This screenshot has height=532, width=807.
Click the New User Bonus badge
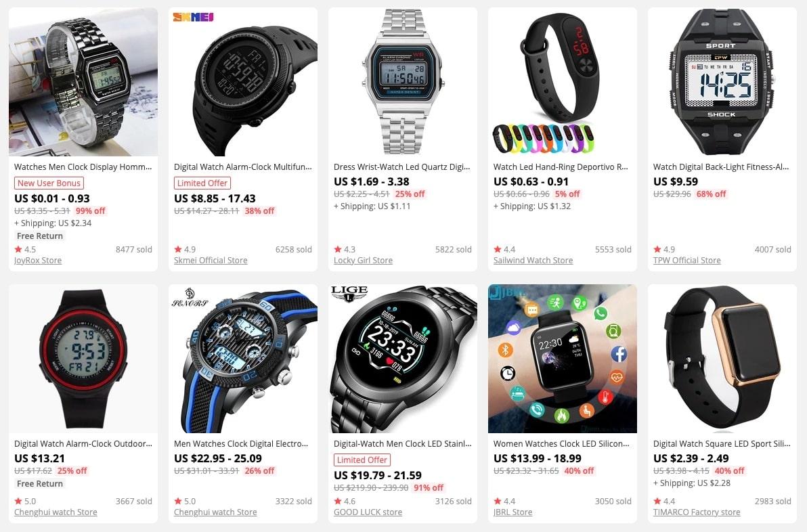[49, 183]
